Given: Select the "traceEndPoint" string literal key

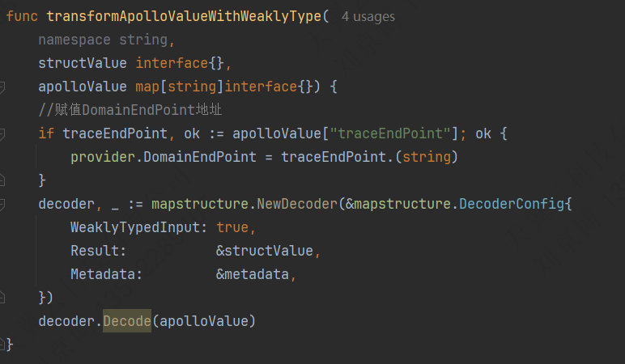Looking at the screenshot, I should click(x=390, y=133).
